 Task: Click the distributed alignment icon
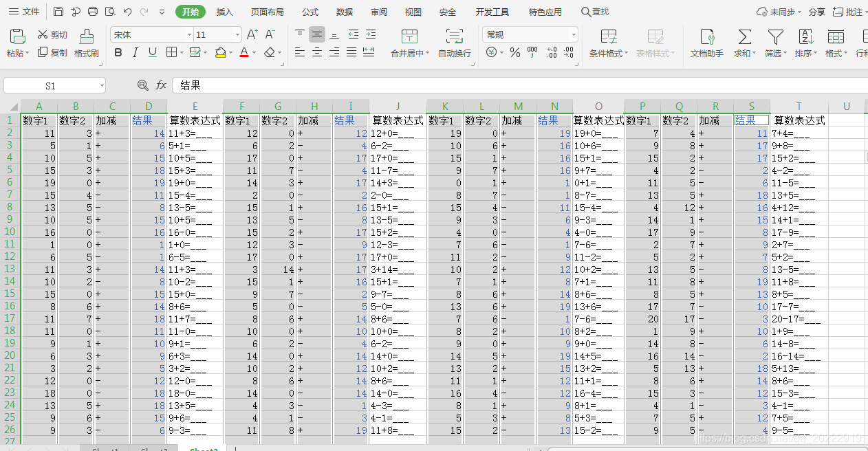point(369,52)
